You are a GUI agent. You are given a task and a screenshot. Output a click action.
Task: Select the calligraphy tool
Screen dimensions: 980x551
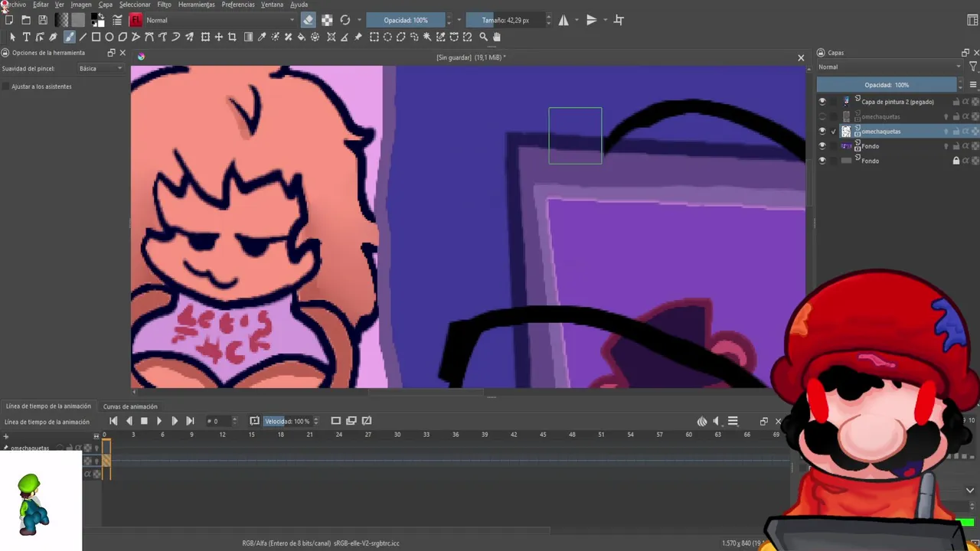54,37
